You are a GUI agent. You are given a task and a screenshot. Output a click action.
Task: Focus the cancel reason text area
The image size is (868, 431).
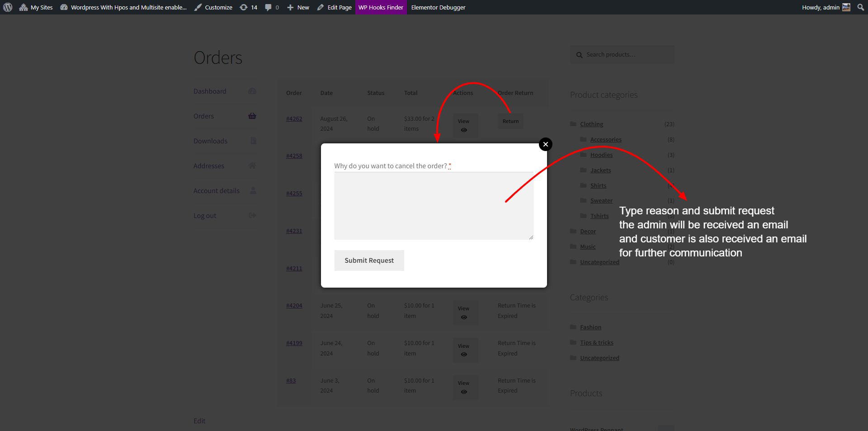point(434,206)
